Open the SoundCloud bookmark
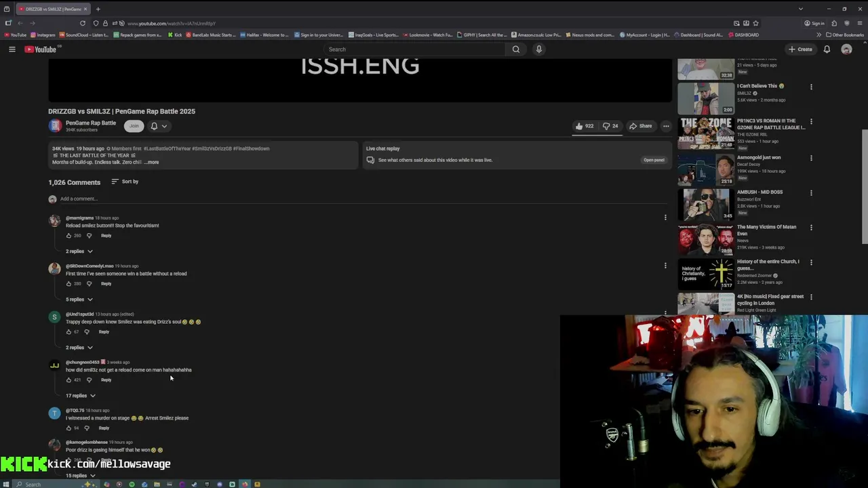 click(83, 35)
